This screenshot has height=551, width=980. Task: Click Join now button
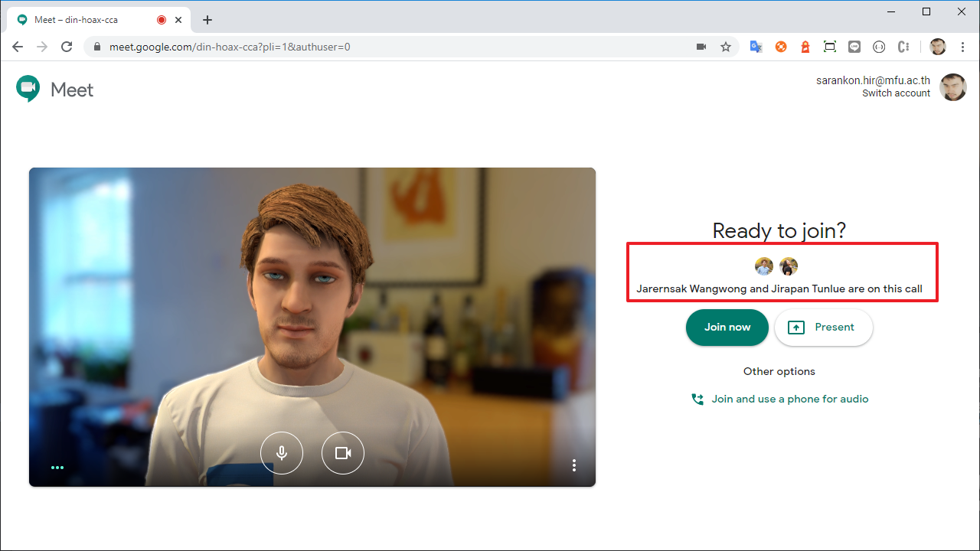coord(727,328)
